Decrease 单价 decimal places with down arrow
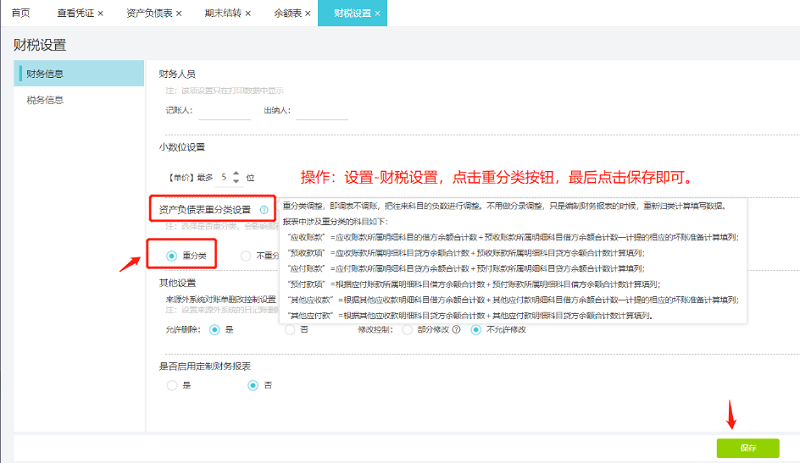 click(x=236, y=181)
